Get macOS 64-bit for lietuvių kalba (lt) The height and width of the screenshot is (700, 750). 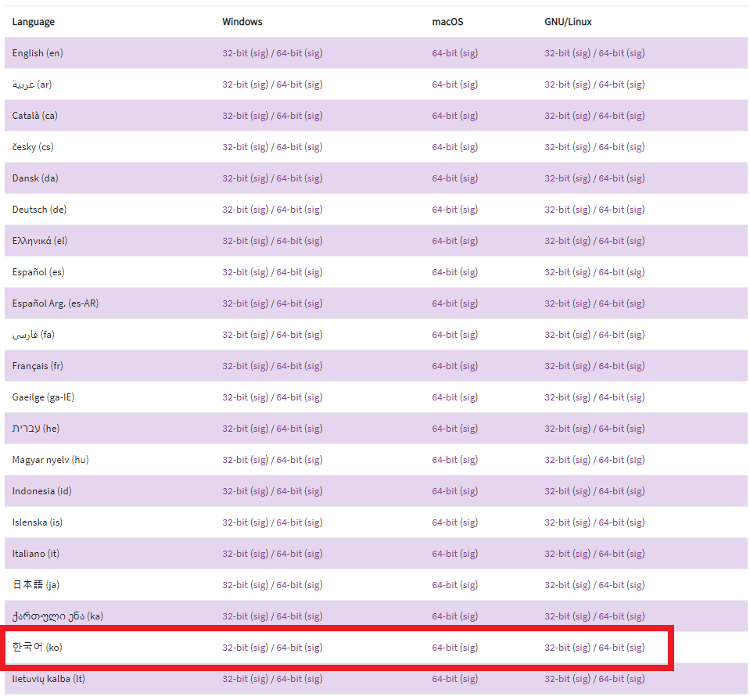point(444,678)
